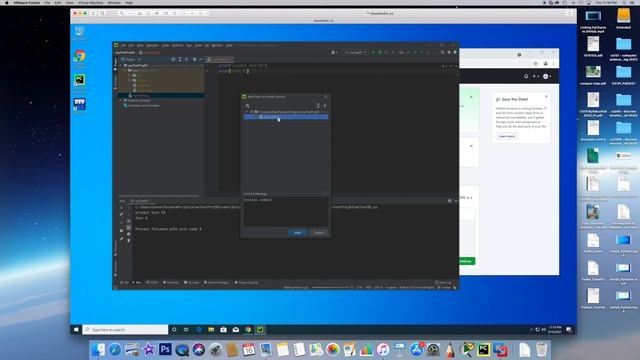This screenshot has height=360, width=640.
Task: Open PyCharm Window menu
Action: 218,45
